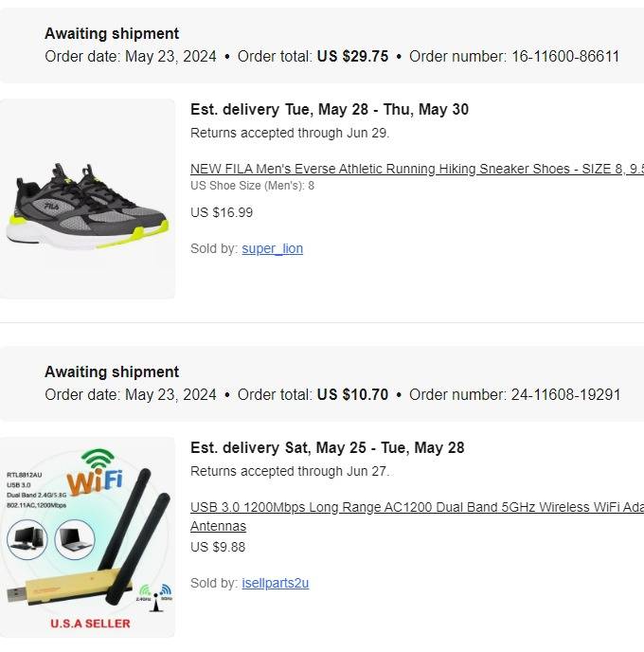Image resolution: width=644 pixels, height=652 pixels.
Task: Visit seller isellparts2u's profile
Action: coord(275,583)
